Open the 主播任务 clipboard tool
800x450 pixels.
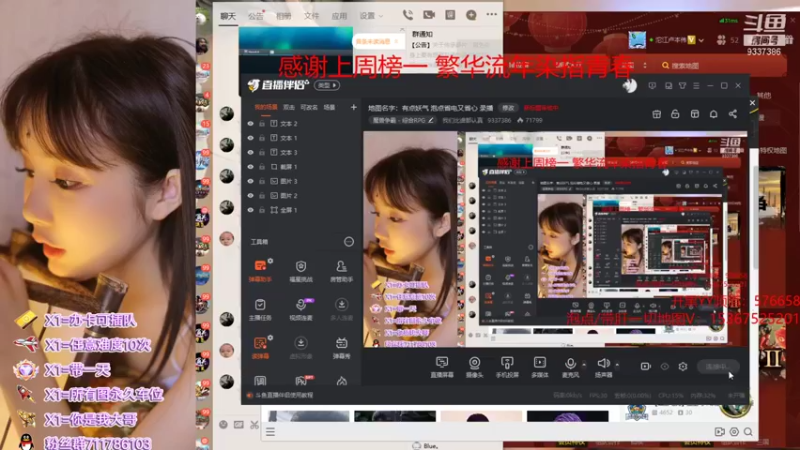(260, 309)
